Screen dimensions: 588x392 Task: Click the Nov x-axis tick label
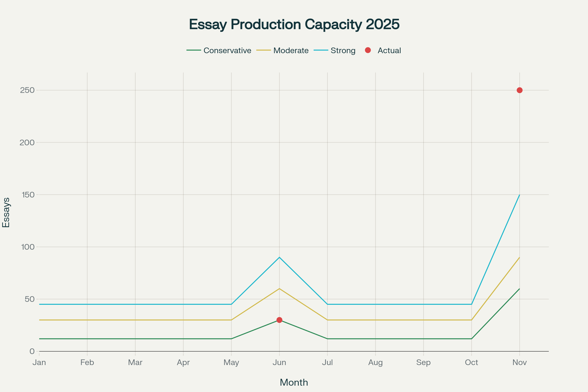(x=519, y=363)
